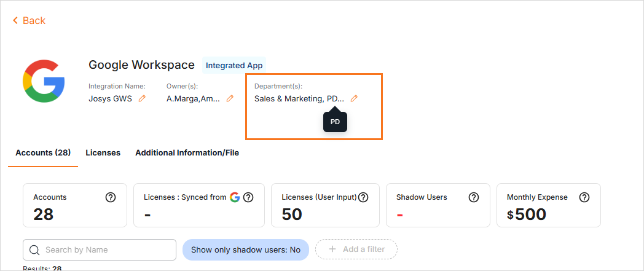The width and height of the screenshot is (644, 271).
Task: Click the Shadow Users dash value
Action: click(x=399, y=215)
